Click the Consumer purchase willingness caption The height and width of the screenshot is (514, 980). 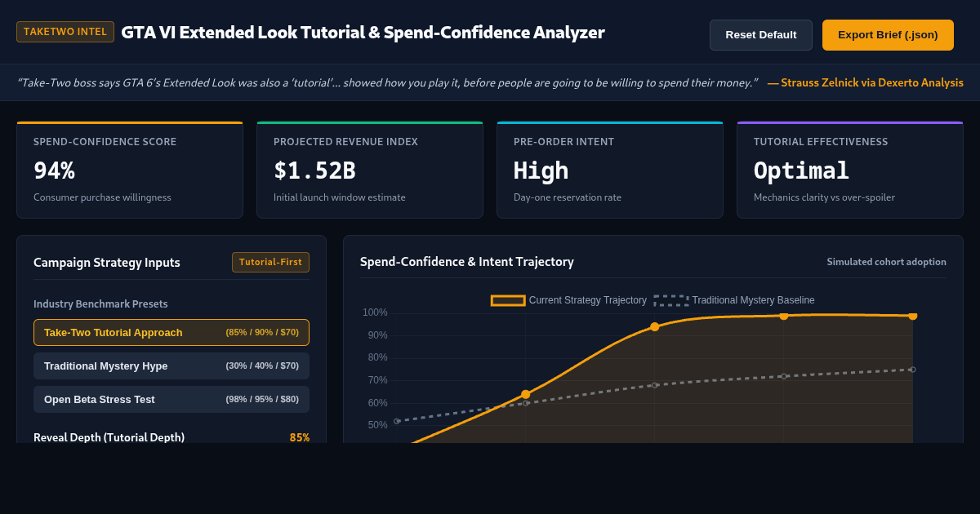(102, 197)
